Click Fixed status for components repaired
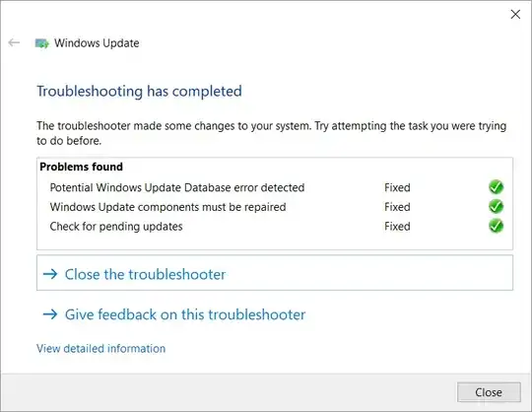Image resolution: width=532 pixels, height=412 pixels. point(397,207)
